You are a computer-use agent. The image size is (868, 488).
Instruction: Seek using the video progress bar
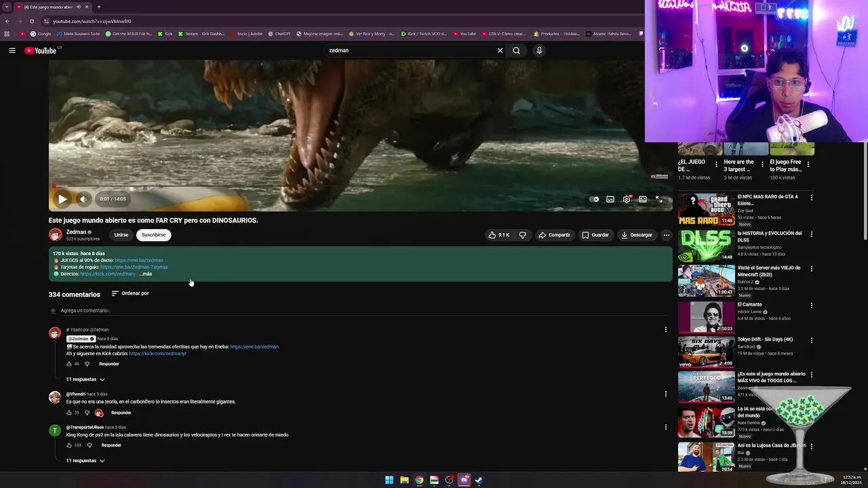(360, 186)
